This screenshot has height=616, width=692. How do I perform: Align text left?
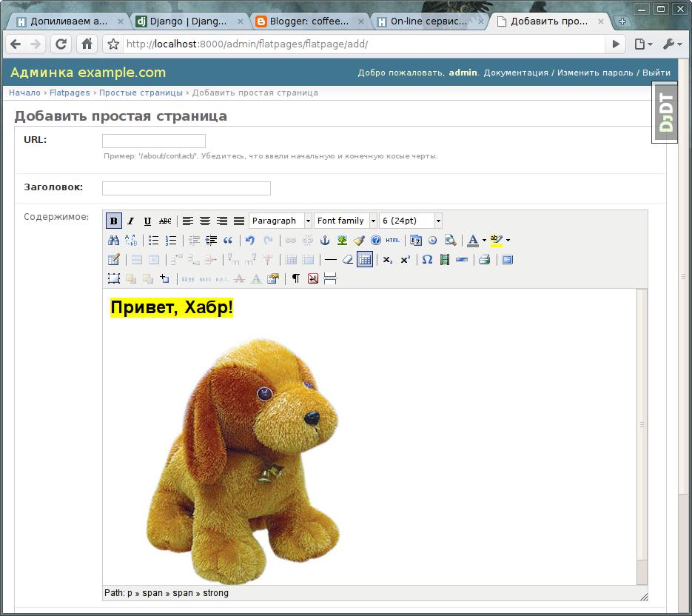[188, 221]
